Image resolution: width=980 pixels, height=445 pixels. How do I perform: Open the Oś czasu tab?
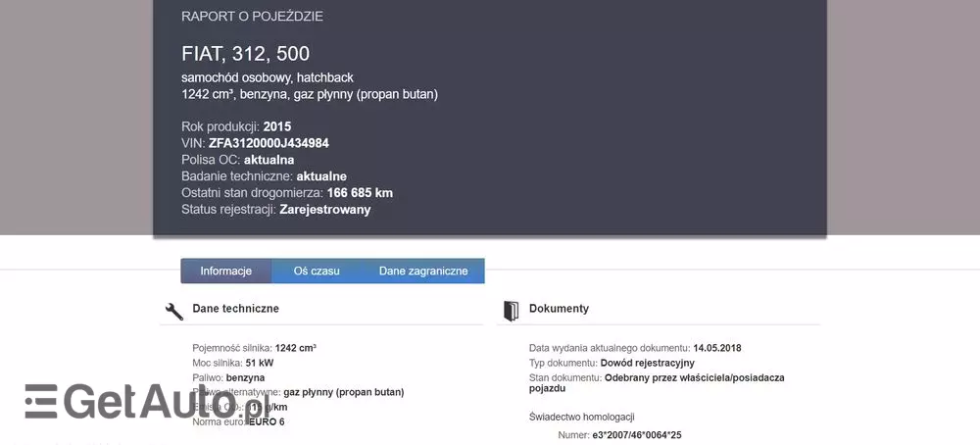[x=317, y=272]
